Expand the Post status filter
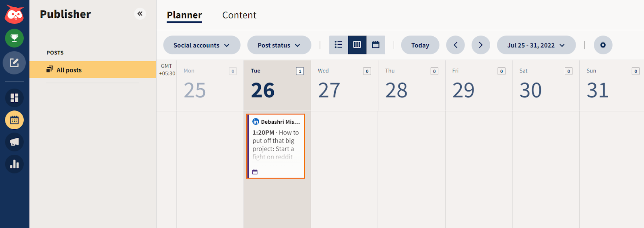The height and width of the screenshot is (228, 644). click(279, 45)
